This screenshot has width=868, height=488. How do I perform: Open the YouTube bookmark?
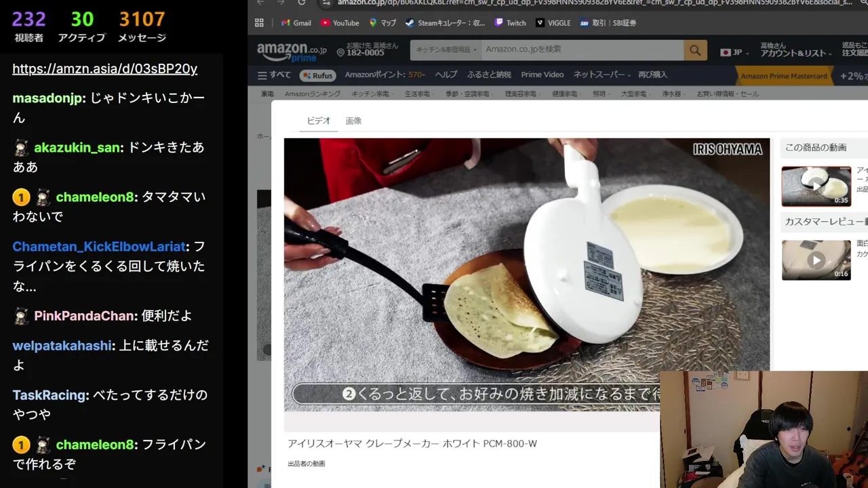coord(340,23)
